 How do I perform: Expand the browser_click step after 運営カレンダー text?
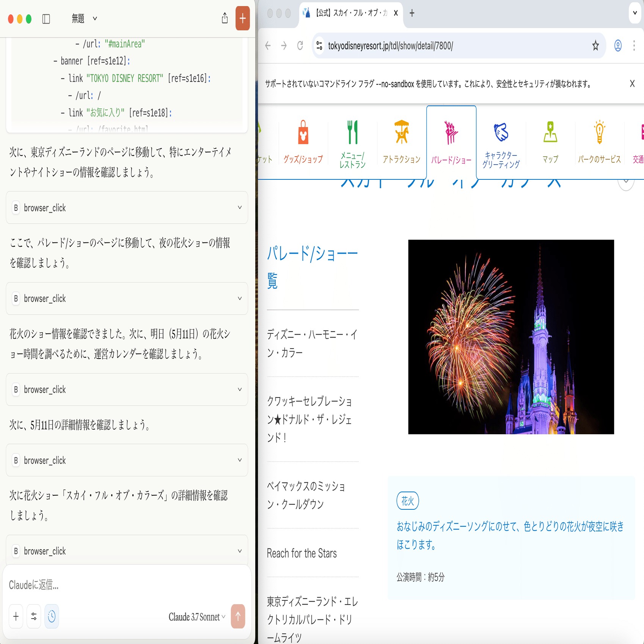point(127,390)
